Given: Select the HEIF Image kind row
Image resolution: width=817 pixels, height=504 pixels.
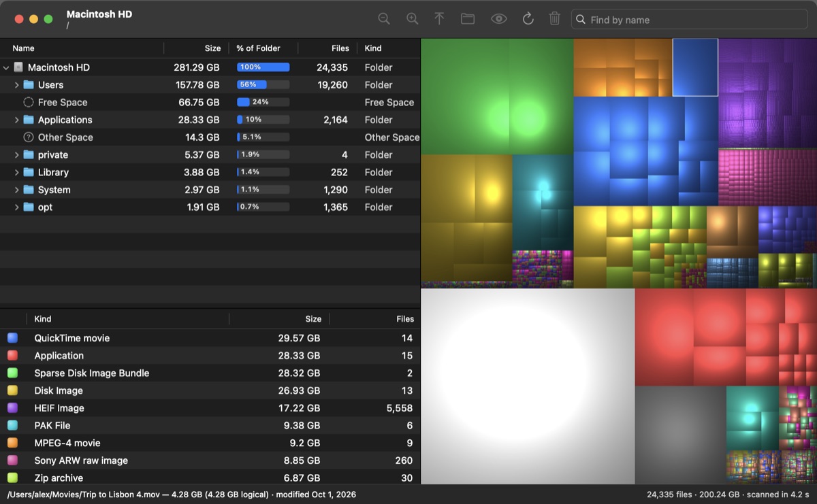Looking at the screenshot, I should pyautogui.click(x=210, y=408).
